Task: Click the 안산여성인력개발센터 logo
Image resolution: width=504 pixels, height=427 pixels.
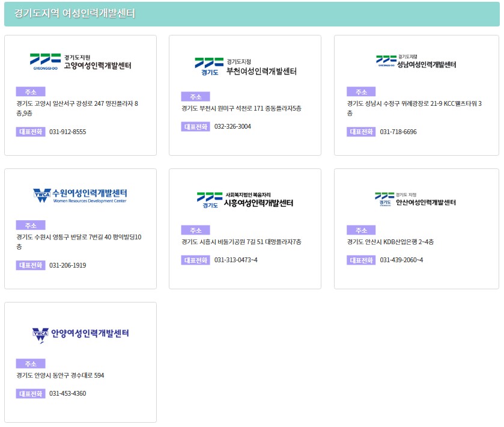Action: point(415,200)
